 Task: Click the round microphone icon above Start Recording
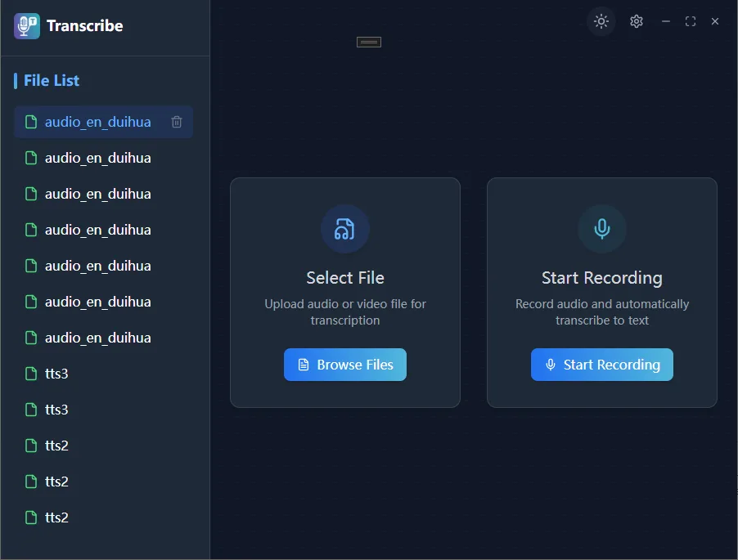coord(602,229)
